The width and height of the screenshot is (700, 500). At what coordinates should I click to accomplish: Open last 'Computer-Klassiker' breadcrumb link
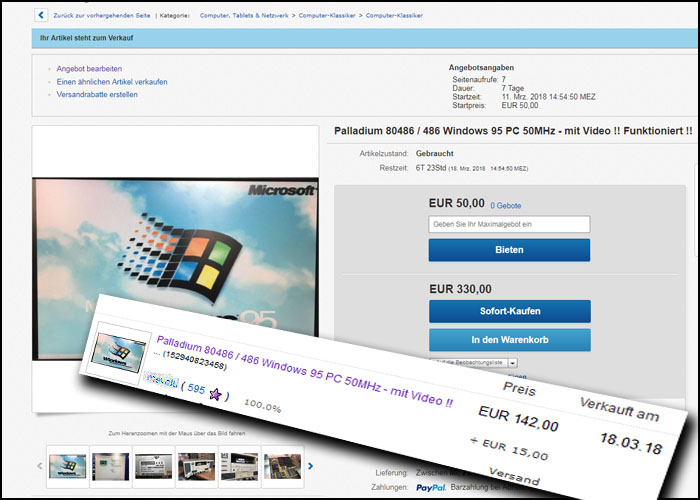point(394,15)
